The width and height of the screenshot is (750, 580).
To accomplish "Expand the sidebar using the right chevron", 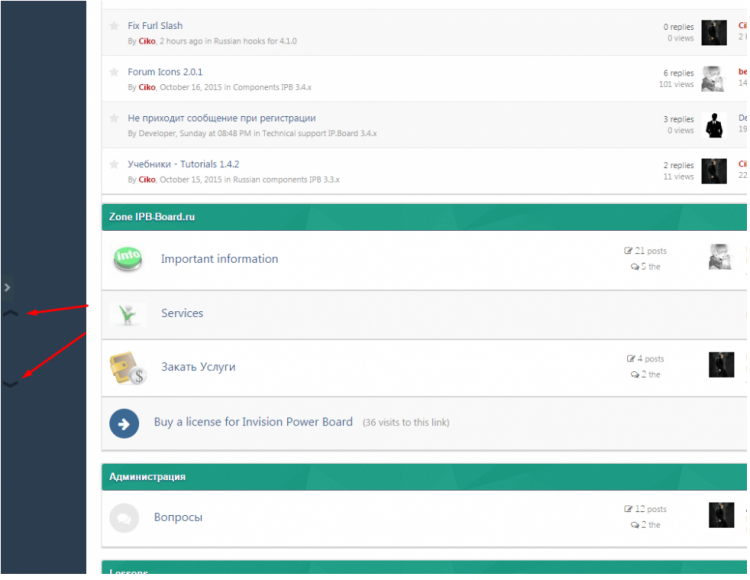I will [7, 287].
